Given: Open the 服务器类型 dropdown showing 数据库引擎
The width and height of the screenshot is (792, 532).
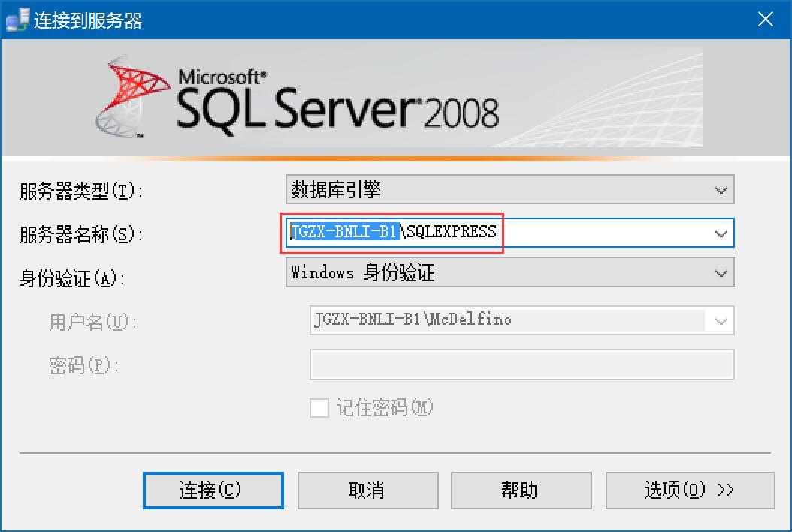Looking at the screenshot, I should click(509, 190).
